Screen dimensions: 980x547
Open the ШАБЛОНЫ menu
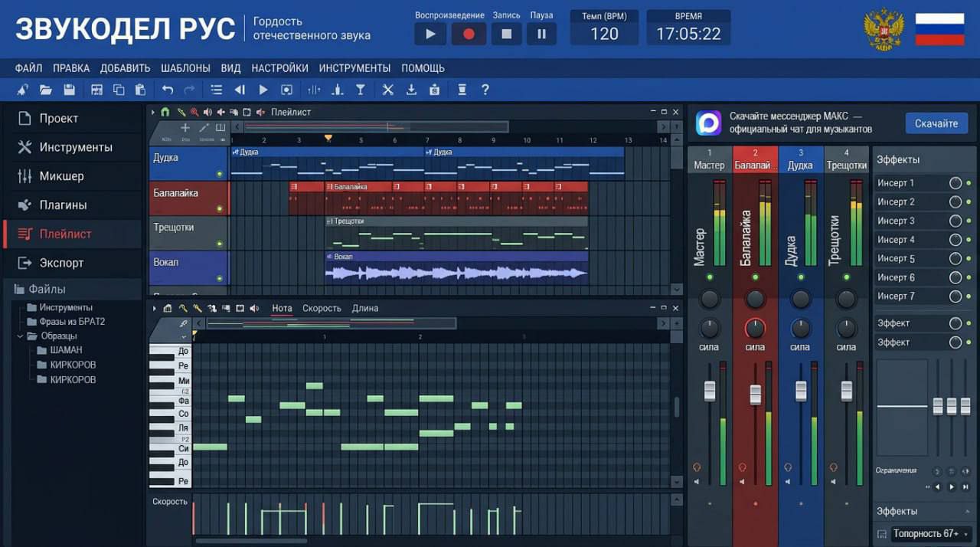pyautogui.click(x=185, y=68)
